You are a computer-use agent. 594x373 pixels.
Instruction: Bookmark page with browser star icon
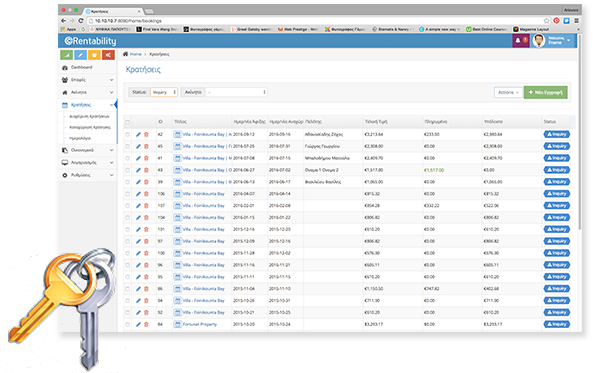point(546,21)
